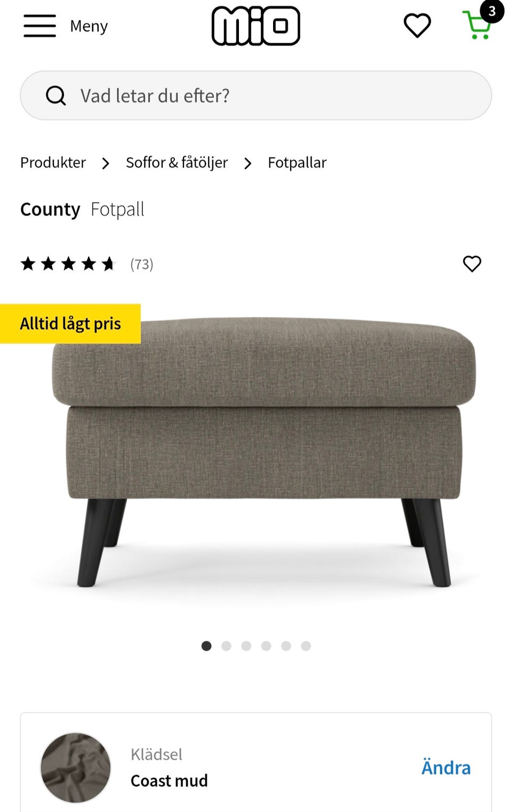Image resolution: width=512 pixels, height=812 pixels.
Task: Select the second image carousel dot
Action: pyautogui.click(x=226, y=646)
